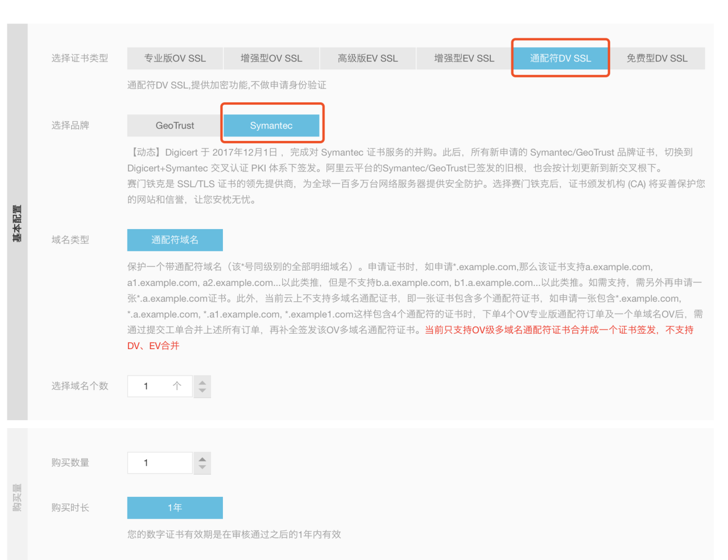Click the 通配符域名 domain type button
728x560 pixels.
[x=175, y=240]
